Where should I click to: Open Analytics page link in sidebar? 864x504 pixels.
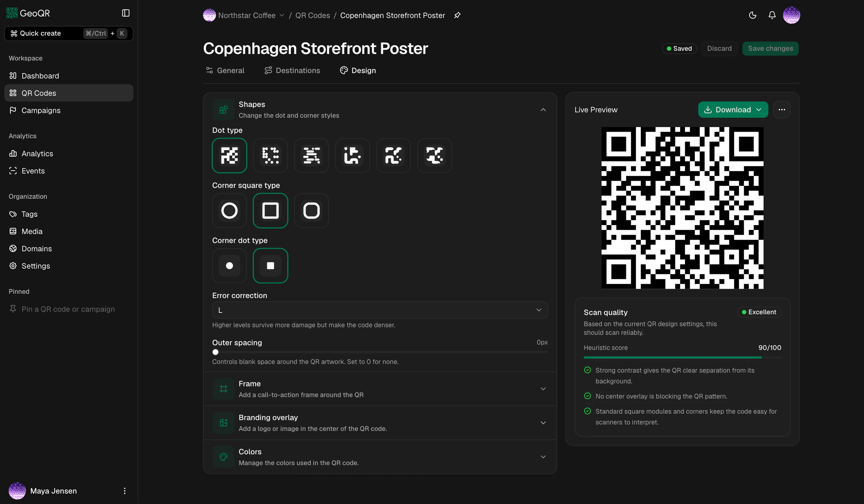coord(69,153)
